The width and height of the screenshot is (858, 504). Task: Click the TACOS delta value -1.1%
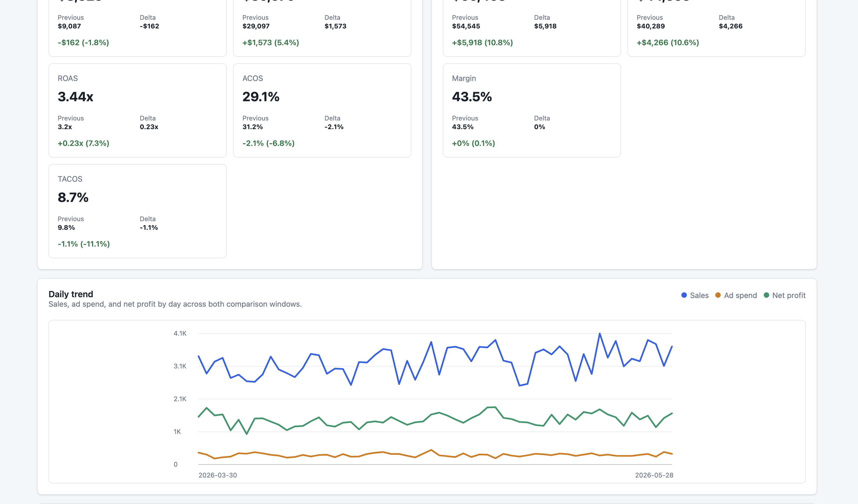tap(149, 228)
